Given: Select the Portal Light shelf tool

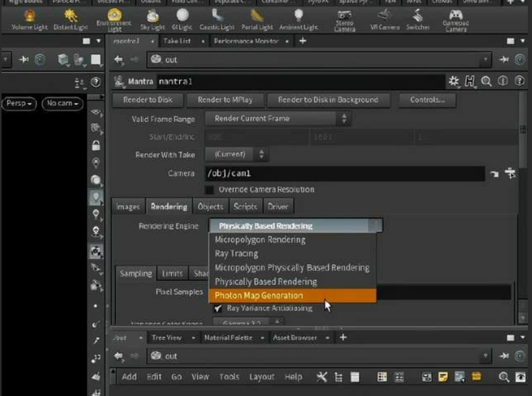Looking at the screenshot, I should click(x=257, y=20).
